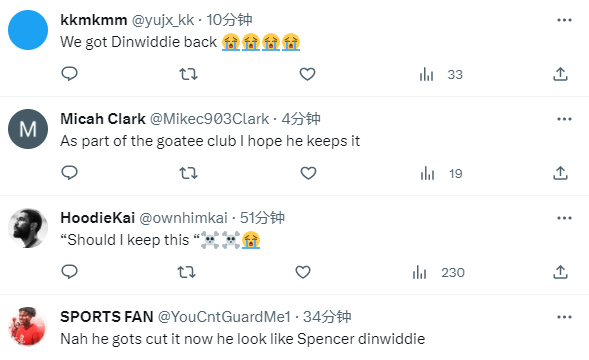
Task: Open more options for kkmkmm's tweet
Action: coord(564,20)
